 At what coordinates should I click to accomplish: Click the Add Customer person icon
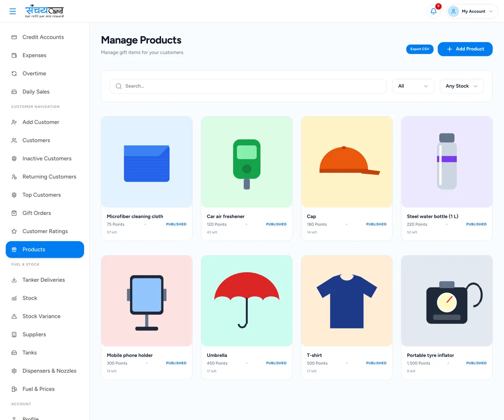[14, 122]
